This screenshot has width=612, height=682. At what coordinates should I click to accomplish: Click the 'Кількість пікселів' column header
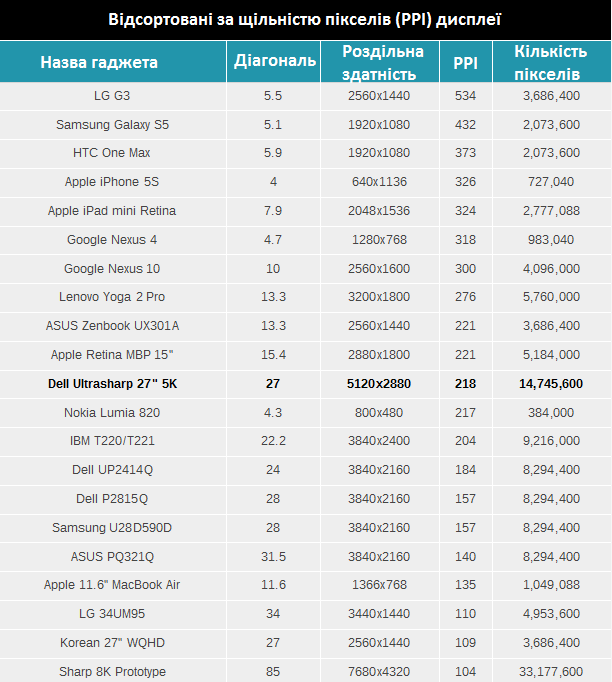point(550,62)
